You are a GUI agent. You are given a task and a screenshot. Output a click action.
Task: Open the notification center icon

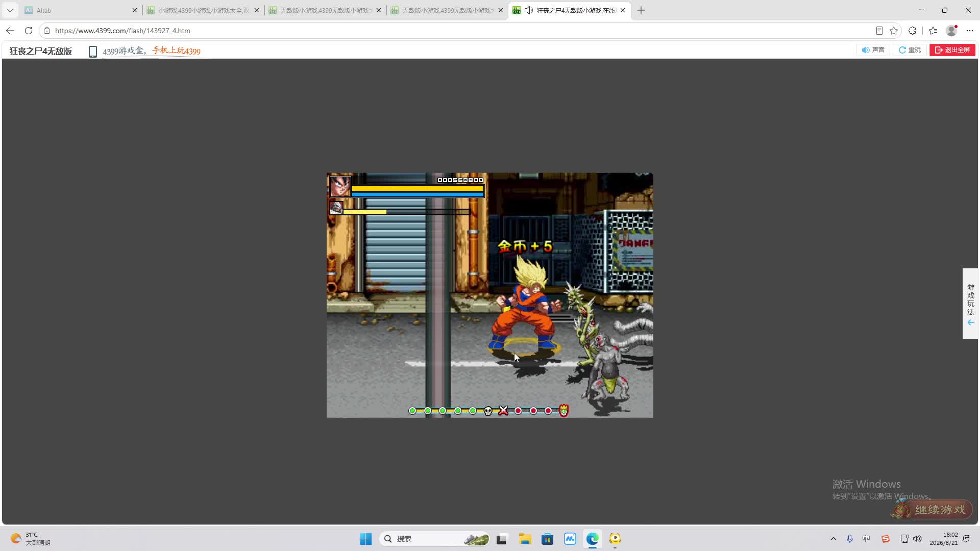point(966,539)
